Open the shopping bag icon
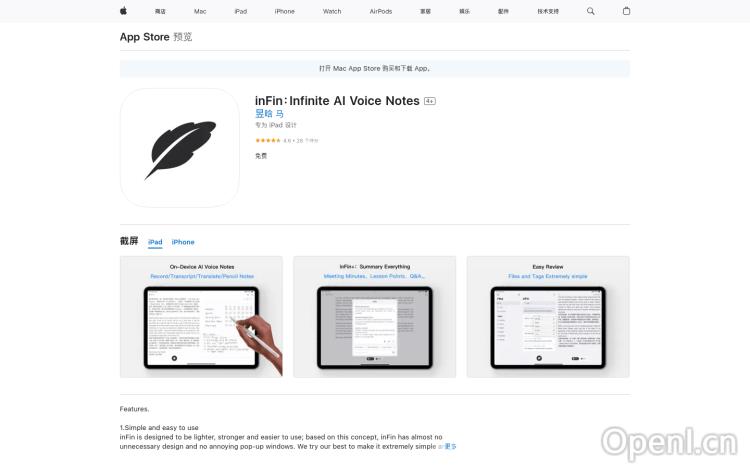Viewport: 750px width, 468px height. click(x=626, y=11)
